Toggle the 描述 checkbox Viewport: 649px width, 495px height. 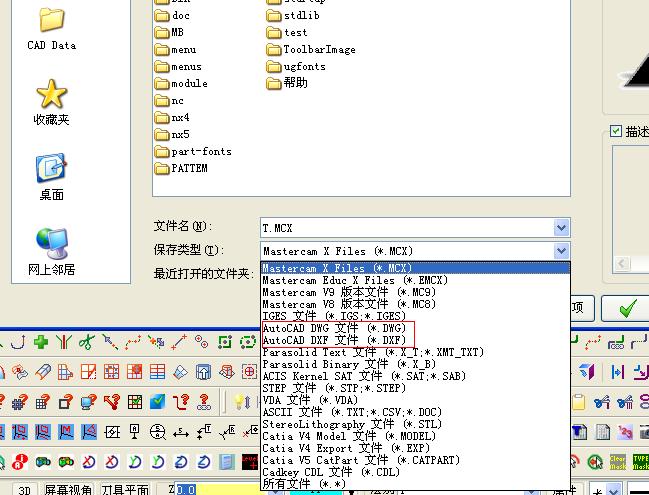[x=616, y=131]
